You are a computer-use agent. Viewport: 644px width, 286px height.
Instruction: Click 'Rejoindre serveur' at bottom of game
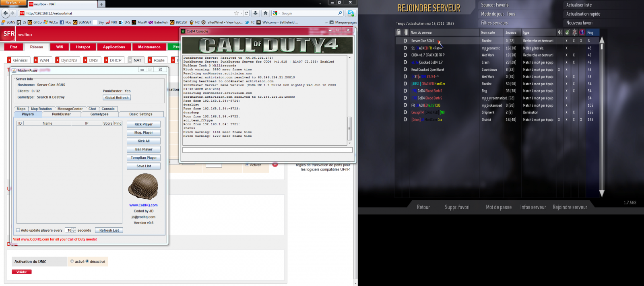[570, 207]
